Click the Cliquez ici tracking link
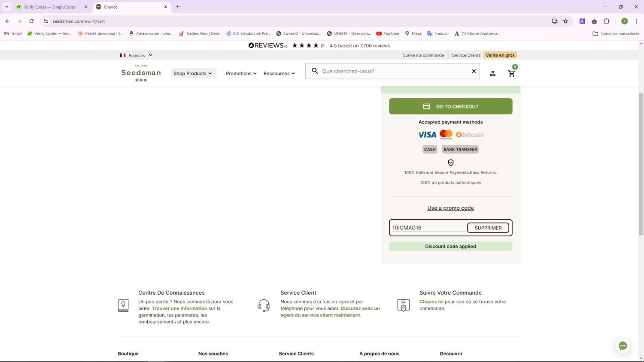The width and height of the screenshot is (644, 362). click(x=431, y=302)
